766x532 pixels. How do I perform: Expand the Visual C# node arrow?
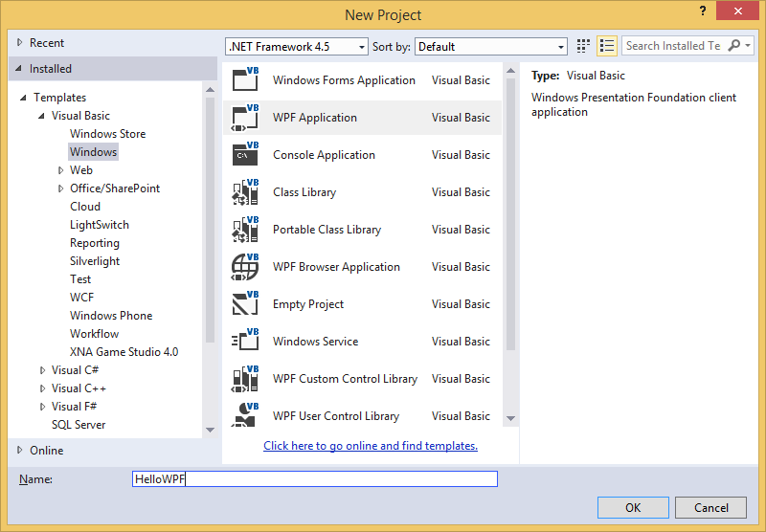coord(42,370)
